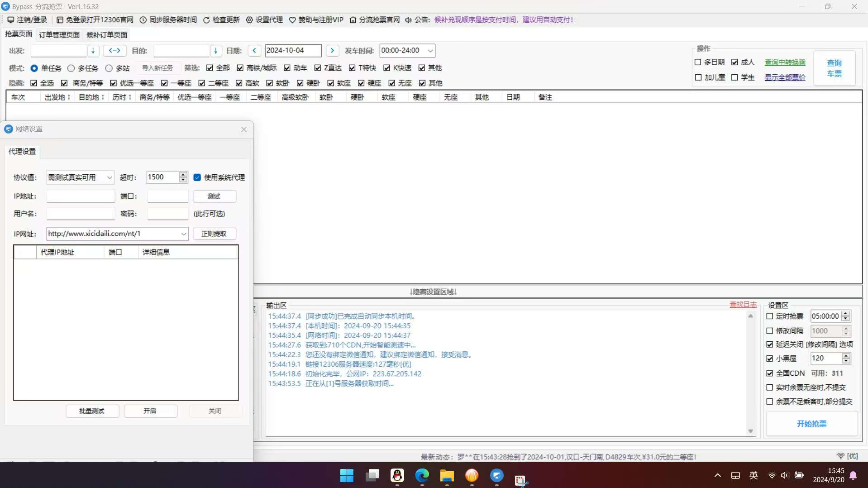This screenshot has width=868, height=488.
Task: Click the swap departure and destination arrows icon
Action: pyautogui.click(x=114, y=51)
